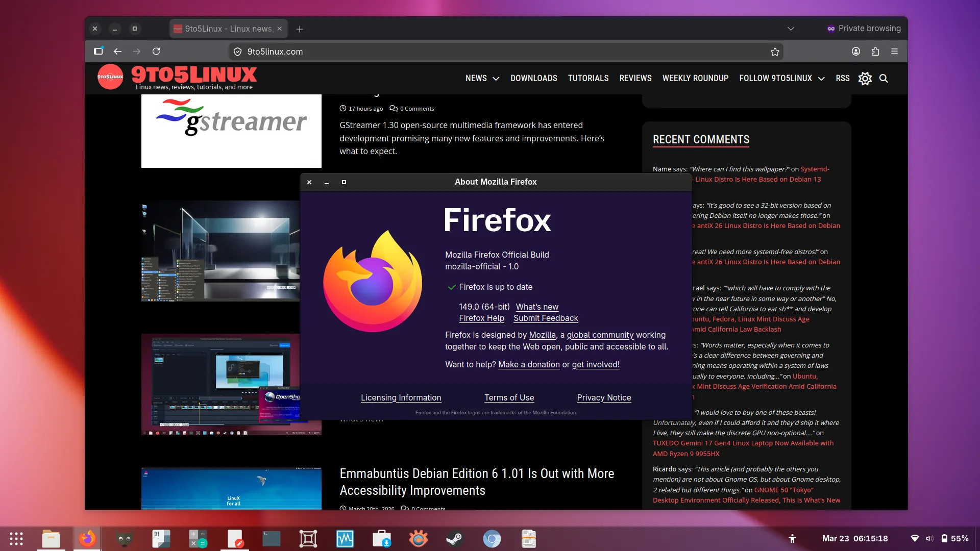Open the Firefox hamburger menu

click(895, 52)
